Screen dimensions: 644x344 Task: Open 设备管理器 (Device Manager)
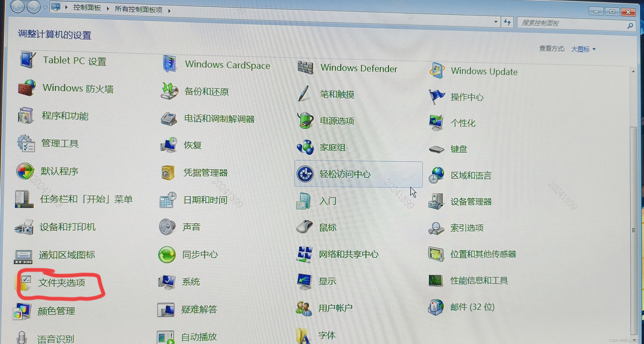(x=471, y=202)
